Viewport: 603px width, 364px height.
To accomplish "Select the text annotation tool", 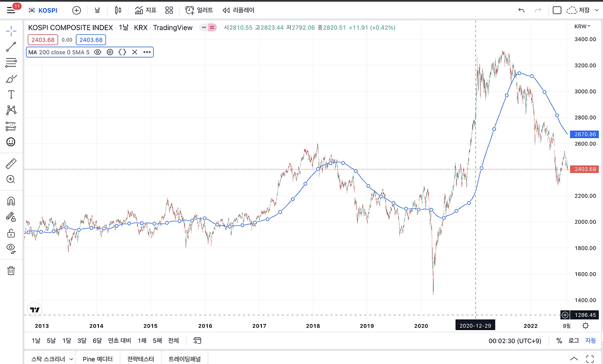I will coord(11,95).
